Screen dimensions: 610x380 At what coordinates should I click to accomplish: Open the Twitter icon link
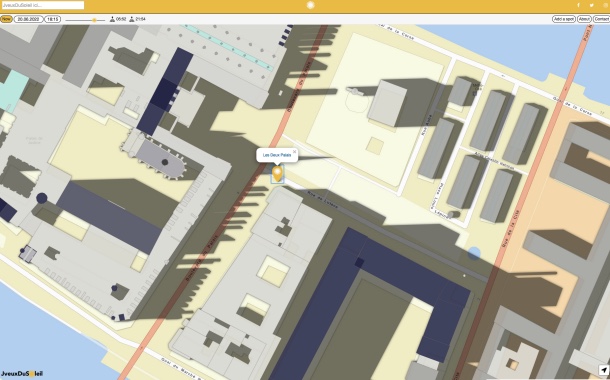pos(591,5)
